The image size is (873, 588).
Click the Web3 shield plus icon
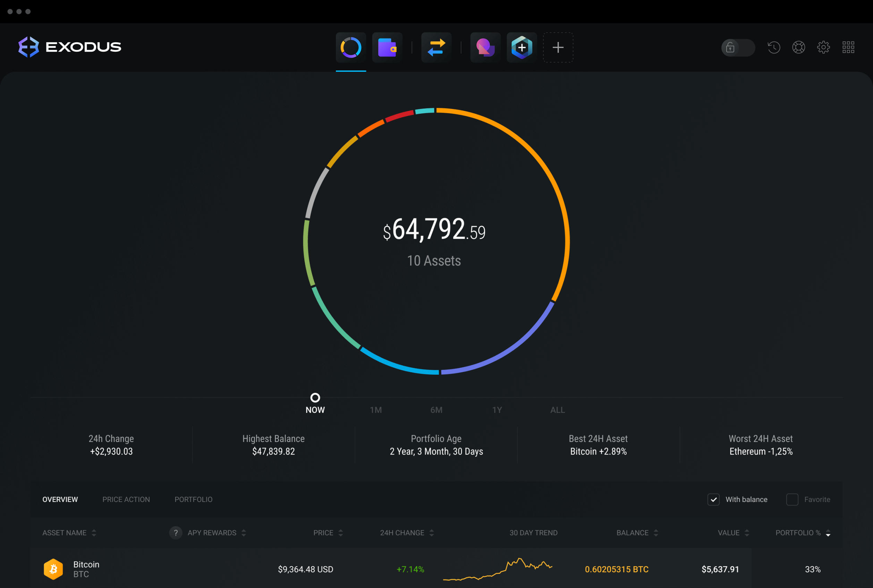[523, 46]
